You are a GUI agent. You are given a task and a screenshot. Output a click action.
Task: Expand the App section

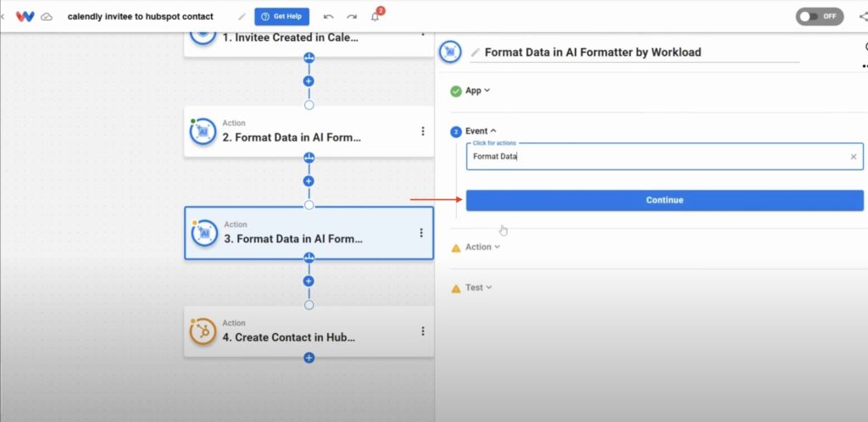point(478,91)
